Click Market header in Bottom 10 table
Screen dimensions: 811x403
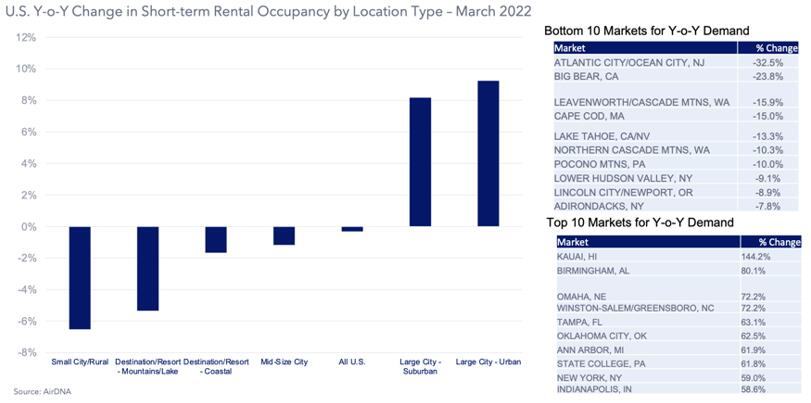tap(571, 47)
